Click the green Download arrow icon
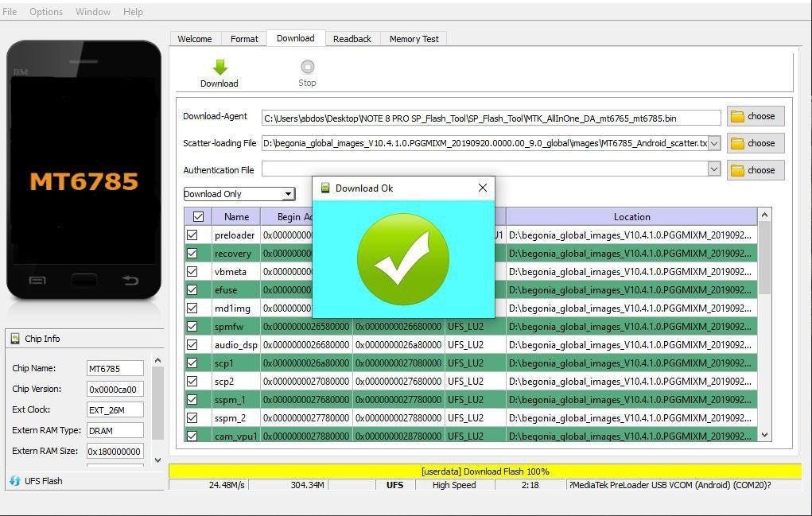 coord(220,67)
